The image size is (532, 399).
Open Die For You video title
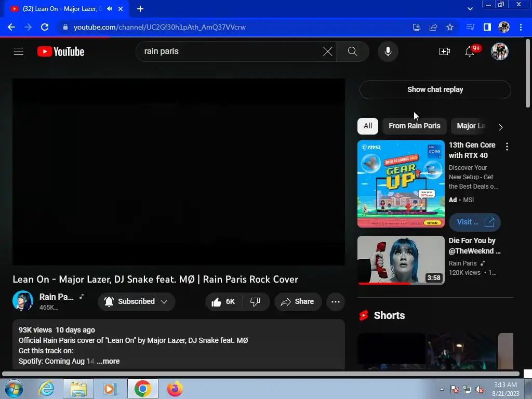pyautogui.click(x=474, y=246)
